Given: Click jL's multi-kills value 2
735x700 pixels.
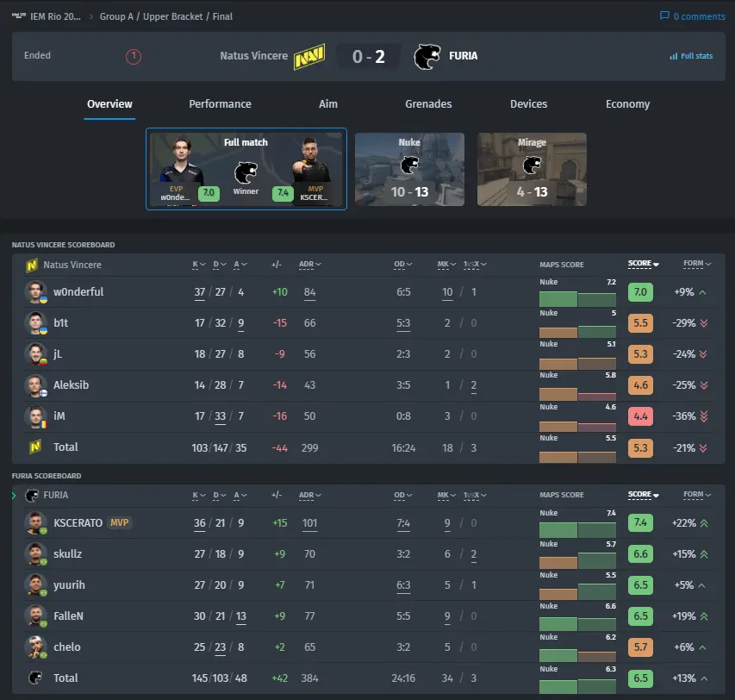Looking at the screenshot, I should point(447,354).
